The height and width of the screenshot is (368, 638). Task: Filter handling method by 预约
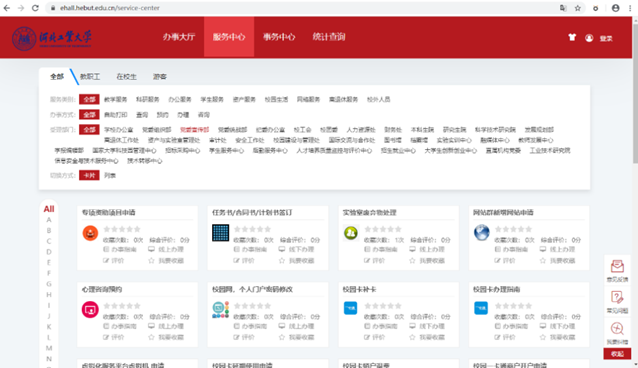(162, 115)
